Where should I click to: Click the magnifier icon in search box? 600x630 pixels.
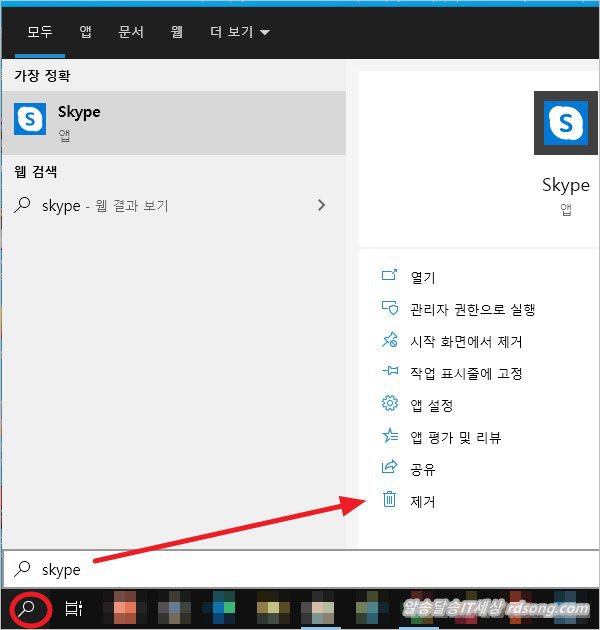22,569
